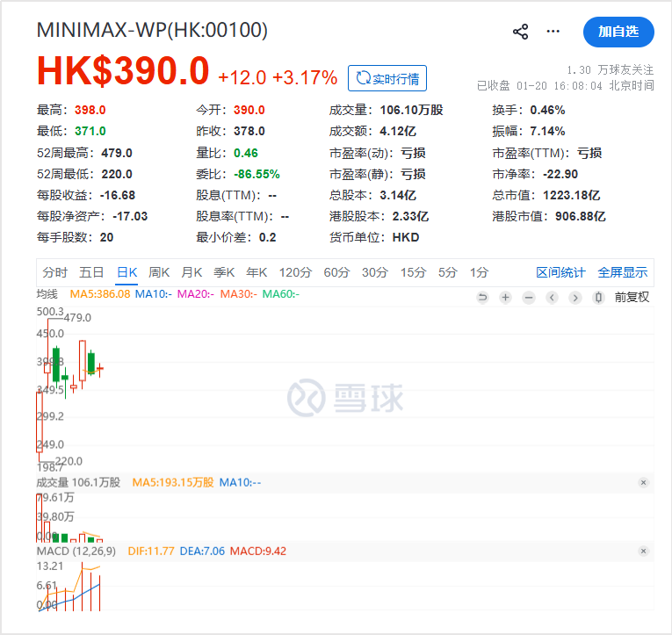Click the latest candlestick on the chart
The height and width of the screenshot is (635, 672).
(x=100, y=370)
